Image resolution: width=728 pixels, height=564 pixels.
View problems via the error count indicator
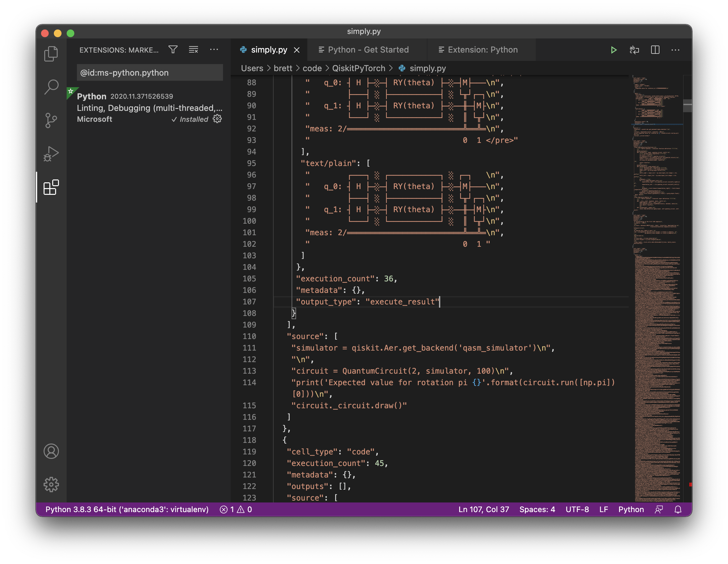(x=235, y=509)
